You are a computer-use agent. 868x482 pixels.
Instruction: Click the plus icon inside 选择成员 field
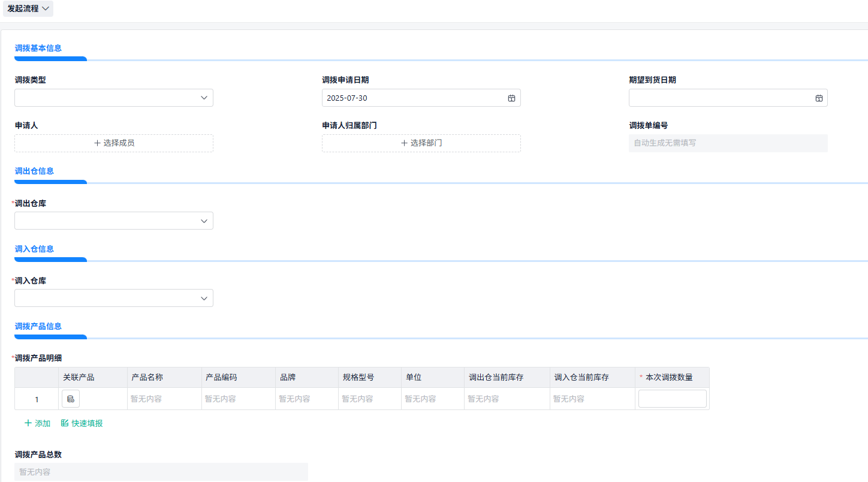tap(98, 143)
